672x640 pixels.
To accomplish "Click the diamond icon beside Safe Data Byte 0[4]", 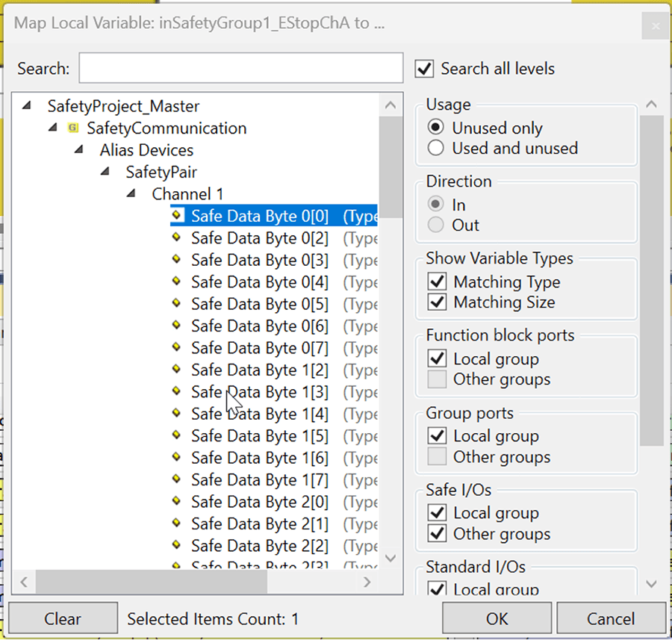I will coord(176,282).
